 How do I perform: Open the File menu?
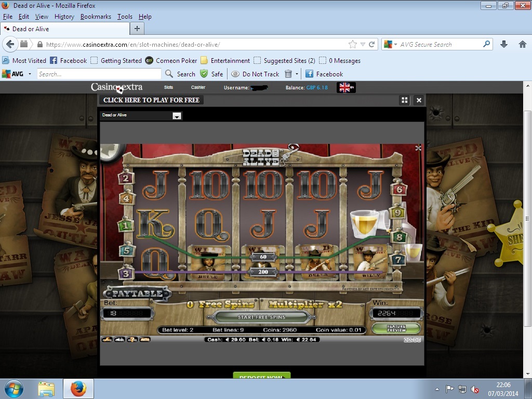point(7,17)
